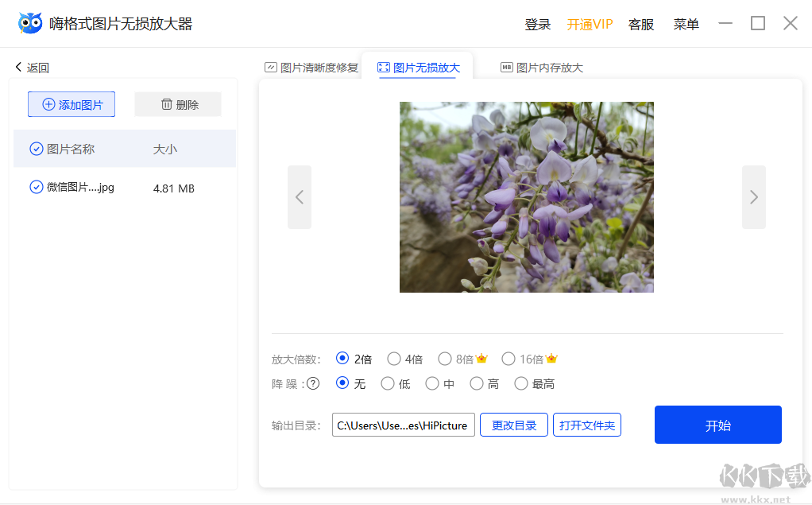This screenshot has height=505, width=812.
Task: Click the left arrow to view previous image
Action: [300, 196]
